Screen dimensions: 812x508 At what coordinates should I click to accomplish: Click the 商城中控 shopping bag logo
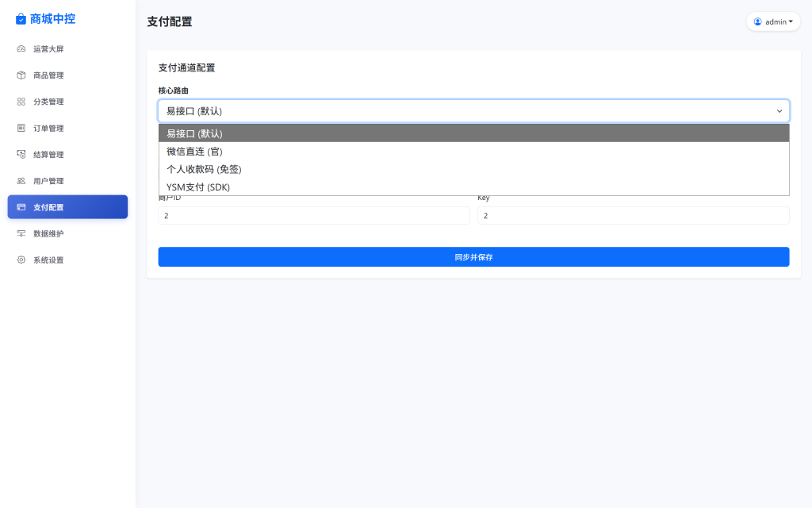pyautogui.click(x=20, y=18)
